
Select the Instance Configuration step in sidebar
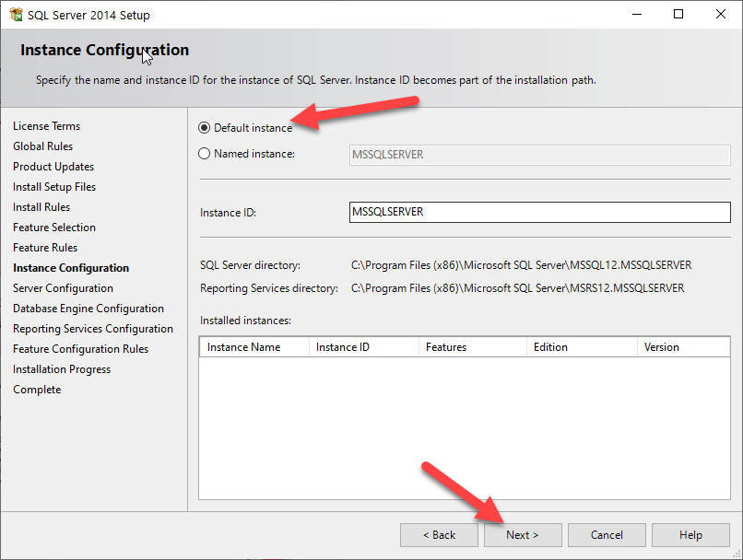coord(71,268)
